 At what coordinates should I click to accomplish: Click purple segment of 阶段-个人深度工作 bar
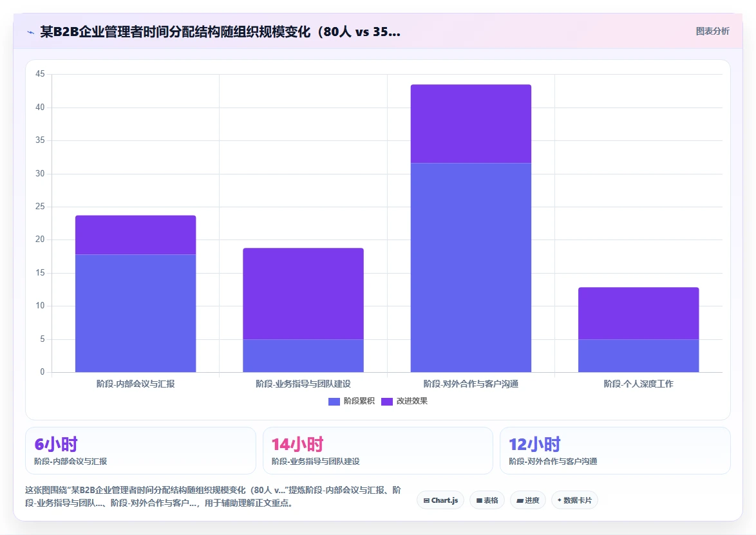(x=638, y=314)
